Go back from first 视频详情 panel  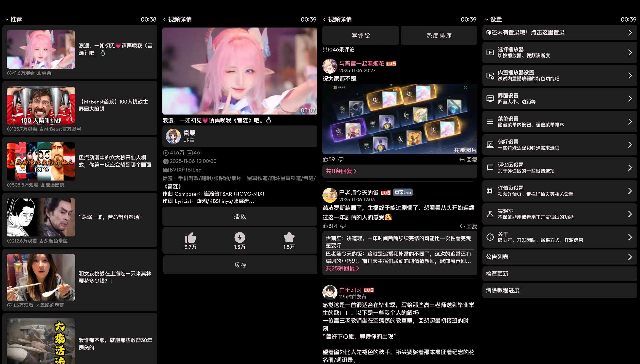tap(165, 20)
